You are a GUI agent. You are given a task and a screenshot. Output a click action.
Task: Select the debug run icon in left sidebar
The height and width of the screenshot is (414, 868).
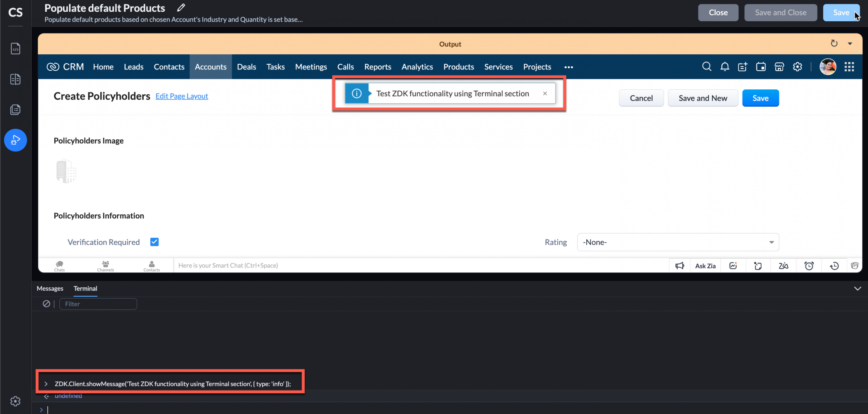tap(15, 140)
